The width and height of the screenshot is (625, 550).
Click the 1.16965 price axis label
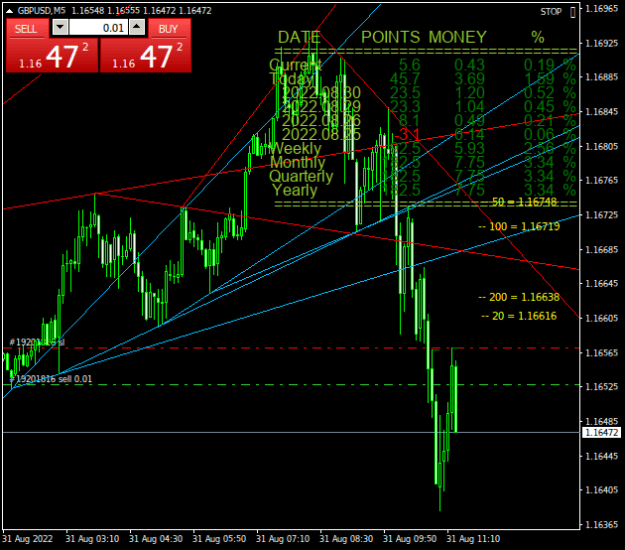pos(601,8)
